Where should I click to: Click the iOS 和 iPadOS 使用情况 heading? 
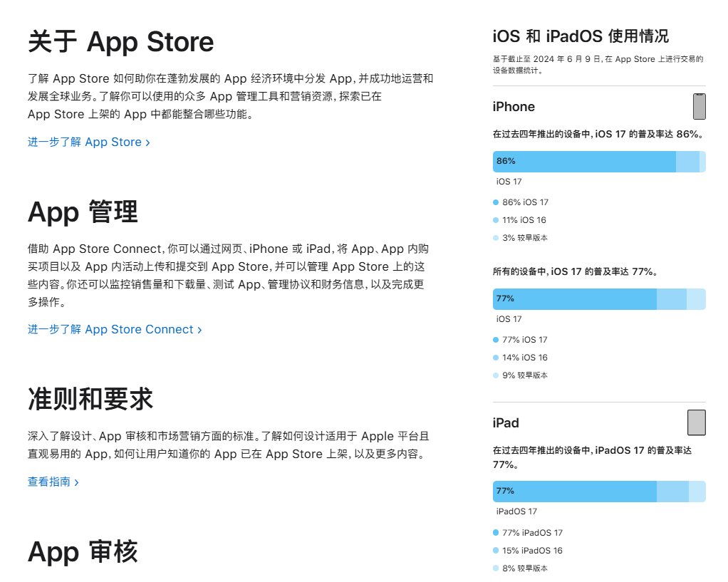(581, 36)
